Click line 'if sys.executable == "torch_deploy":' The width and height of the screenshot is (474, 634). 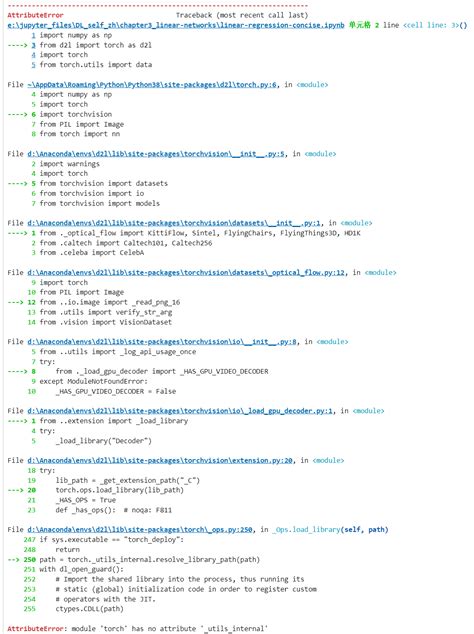[x=112, y=539]
